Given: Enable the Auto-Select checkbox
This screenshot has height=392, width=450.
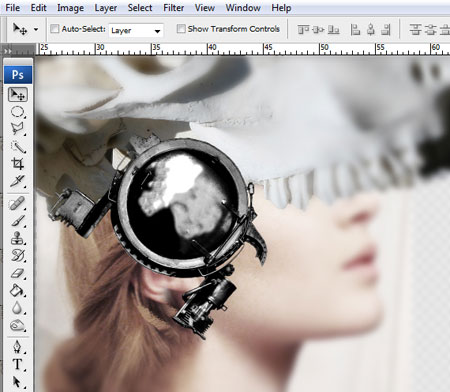Looking at the screenshot, I should pos(55,29).
